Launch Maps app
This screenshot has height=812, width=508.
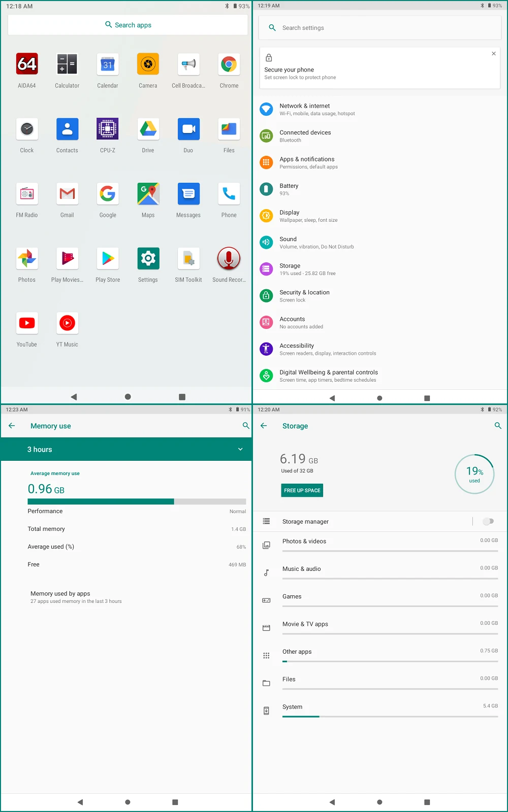(148, 194)
